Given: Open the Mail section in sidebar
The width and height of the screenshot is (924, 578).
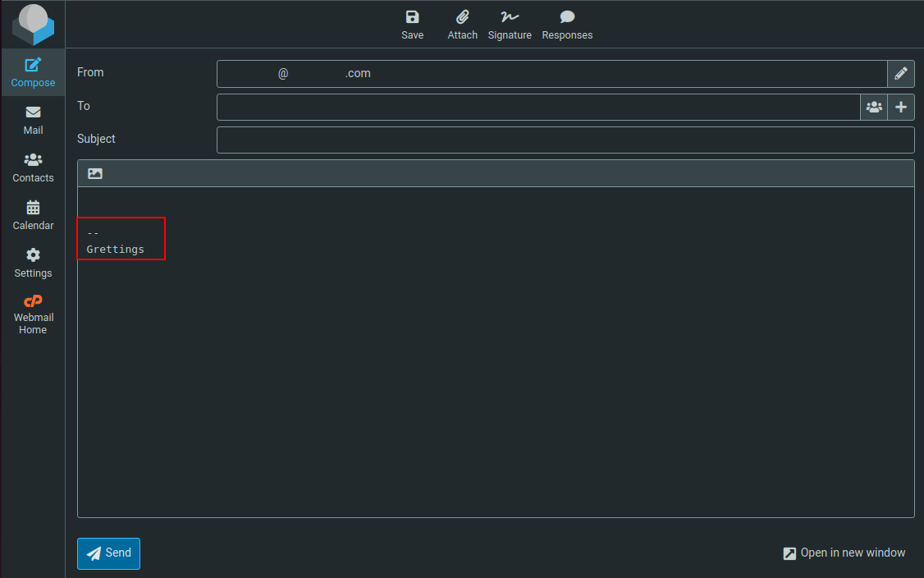Looking at the screenshot, I should point(33,120).
